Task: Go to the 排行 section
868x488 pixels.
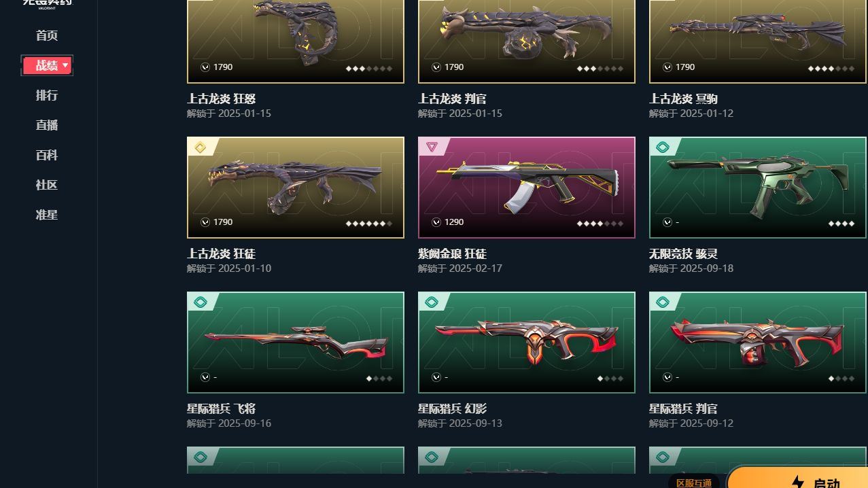Action: tap(47, 95)
